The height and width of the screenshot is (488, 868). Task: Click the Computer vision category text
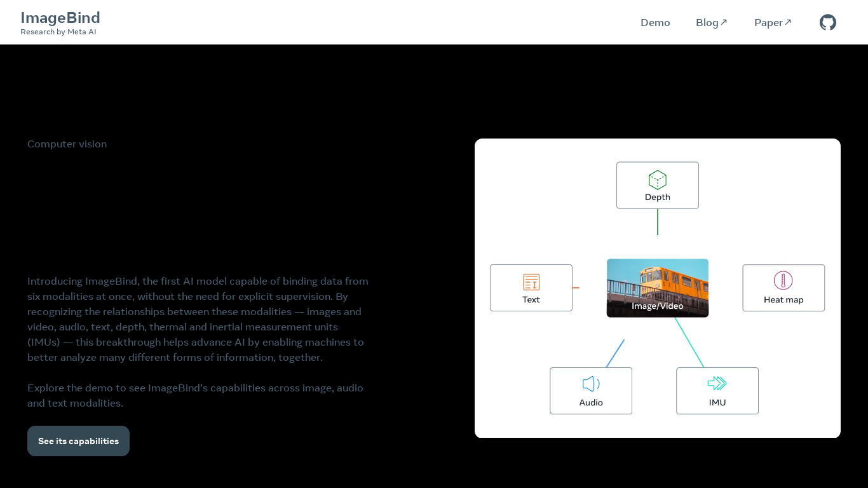(67, 144)
